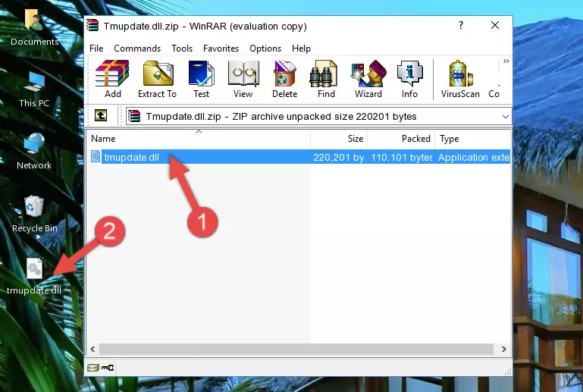Open the View file tool
This screenshot has height=392, width=583.
pyautogui.click(x=243, y=79)
